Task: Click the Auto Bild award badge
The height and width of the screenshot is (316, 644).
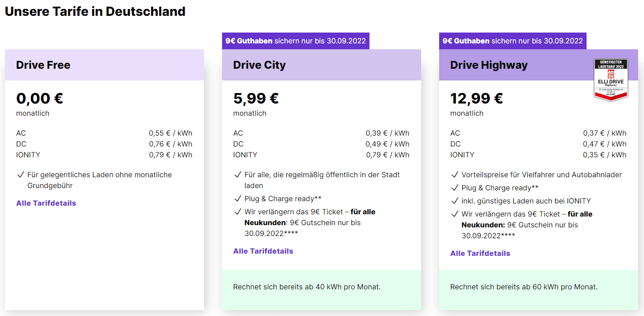Action: 611,80
